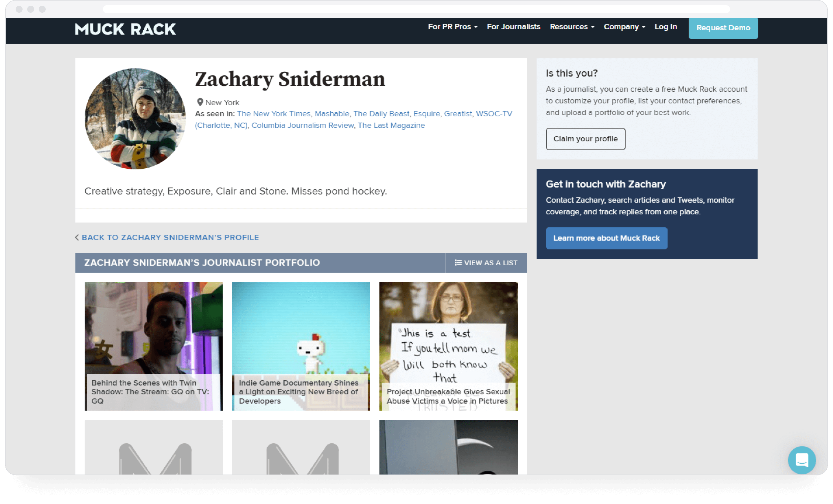Click VIEW AS A LIST toggle option
This screenshot has width=833, height=504.
pos(486,263)
